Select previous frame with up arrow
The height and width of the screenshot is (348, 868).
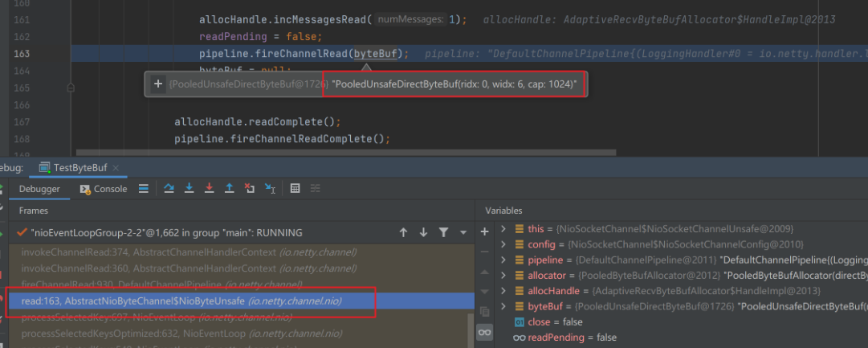pyautogui.click(x=403, y=232)
